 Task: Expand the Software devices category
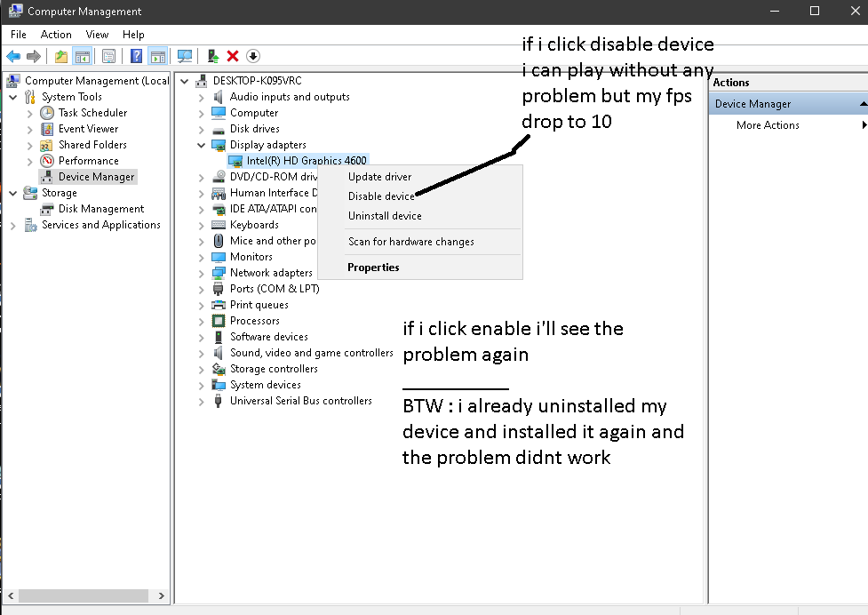pos(201,337)
